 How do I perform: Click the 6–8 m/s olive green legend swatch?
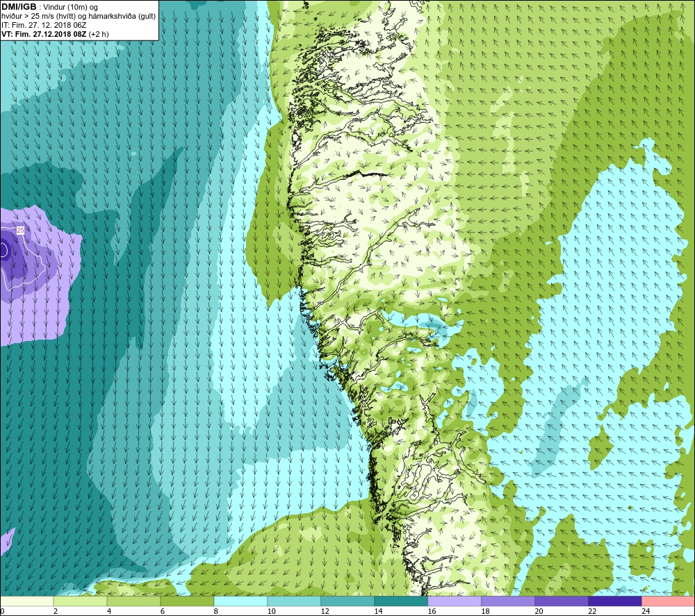pos(187,601)
